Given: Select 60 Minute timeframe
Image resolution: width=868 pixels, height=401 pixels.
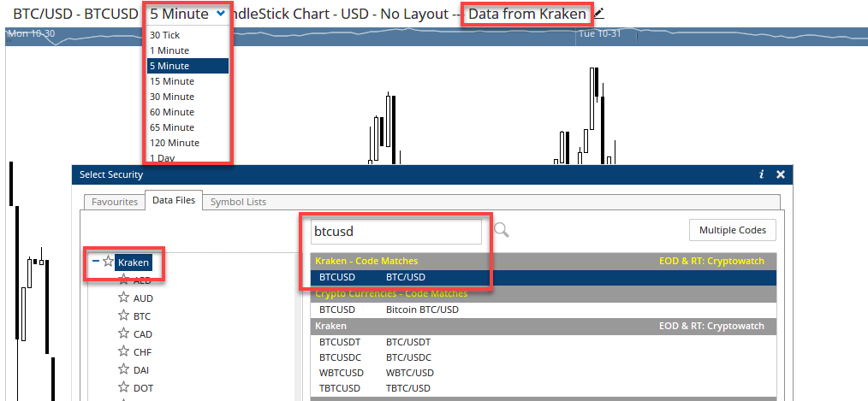Looking at the screenshot, I should click(187, 112).
